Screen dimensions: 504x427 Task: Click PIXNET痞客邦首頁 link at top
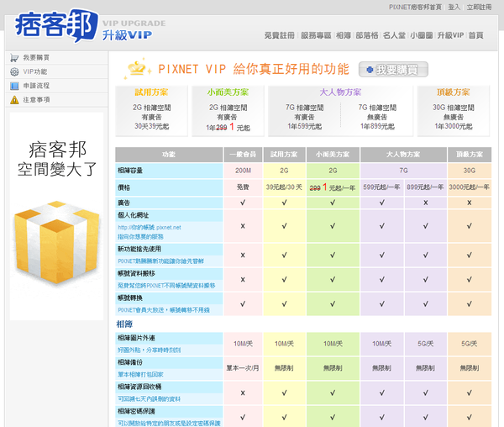pyautogui.click(x=415, y=7)
